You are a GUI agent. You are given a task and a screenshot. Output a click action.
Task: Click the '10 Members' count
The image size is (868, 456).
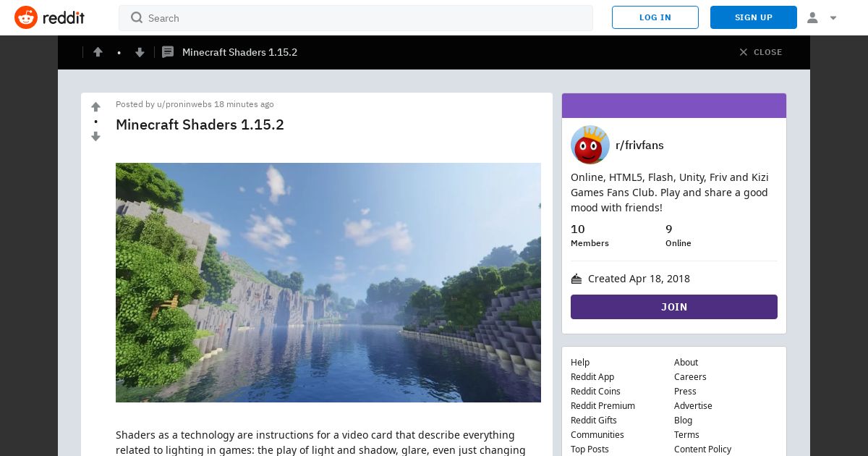590,235
